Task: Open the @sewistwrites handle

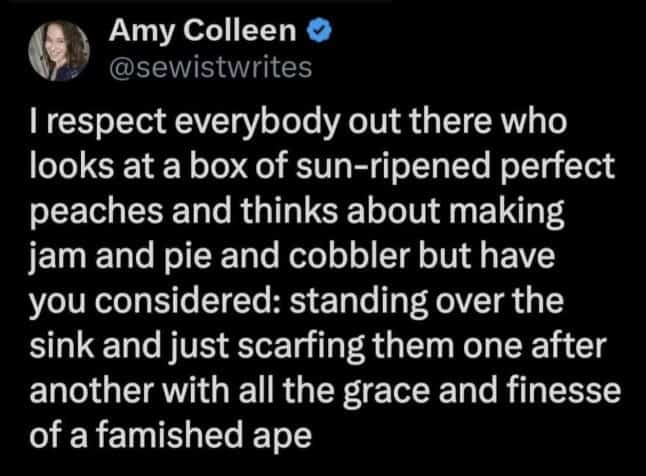Action: [x=211, y=67]
